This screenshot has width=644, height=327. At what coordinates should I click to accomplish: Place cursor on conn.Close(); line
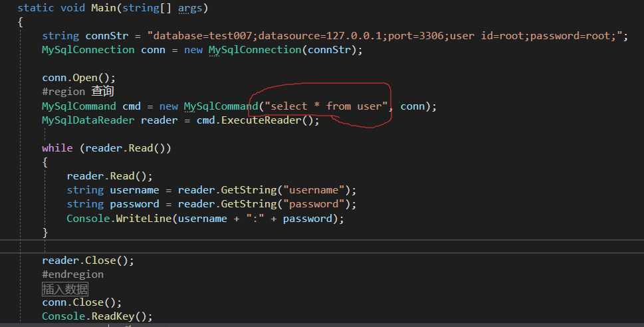82,302
